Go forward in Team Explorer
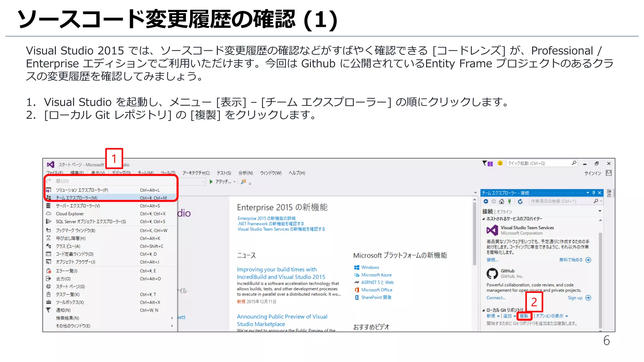 (x=494, y=201)
